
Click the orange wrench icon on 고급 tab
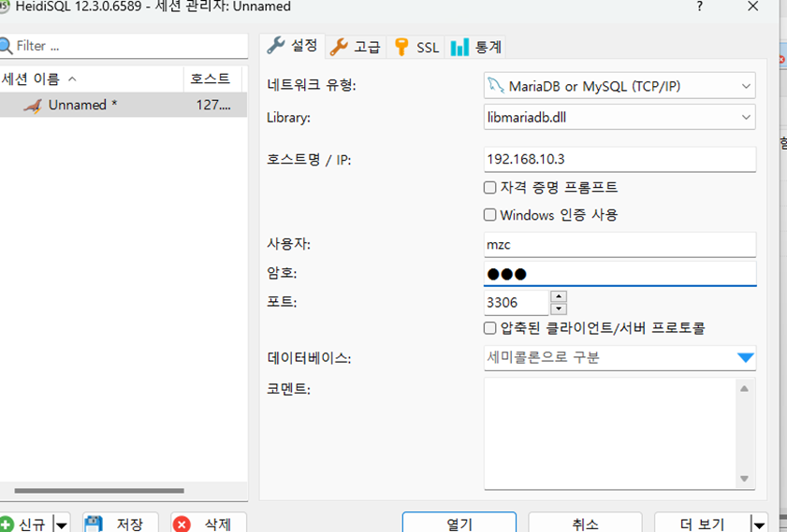point(339,47)
